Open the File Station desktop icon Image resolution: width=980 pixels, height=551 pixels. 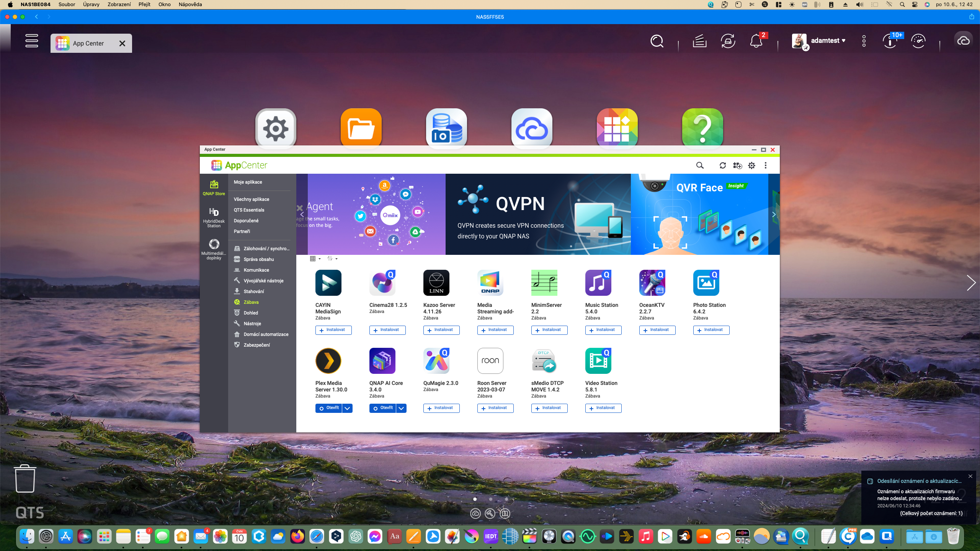coord(361,129)
